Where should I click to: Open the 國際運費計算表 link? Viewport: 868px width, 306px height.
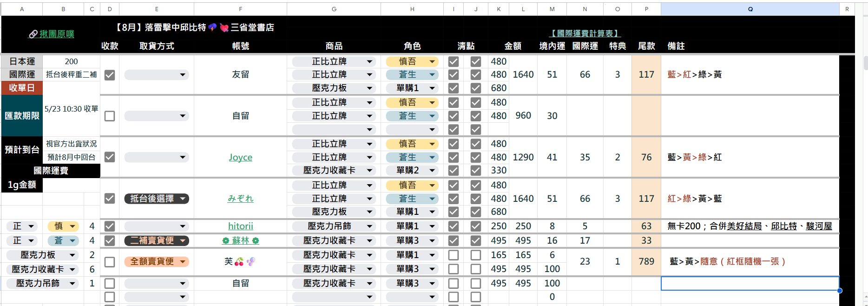click(585, 33)
